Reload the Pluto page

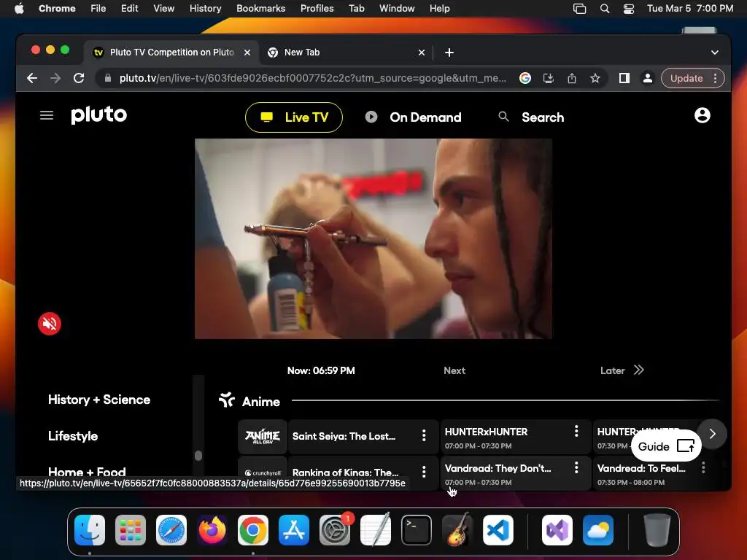[79, 78]
